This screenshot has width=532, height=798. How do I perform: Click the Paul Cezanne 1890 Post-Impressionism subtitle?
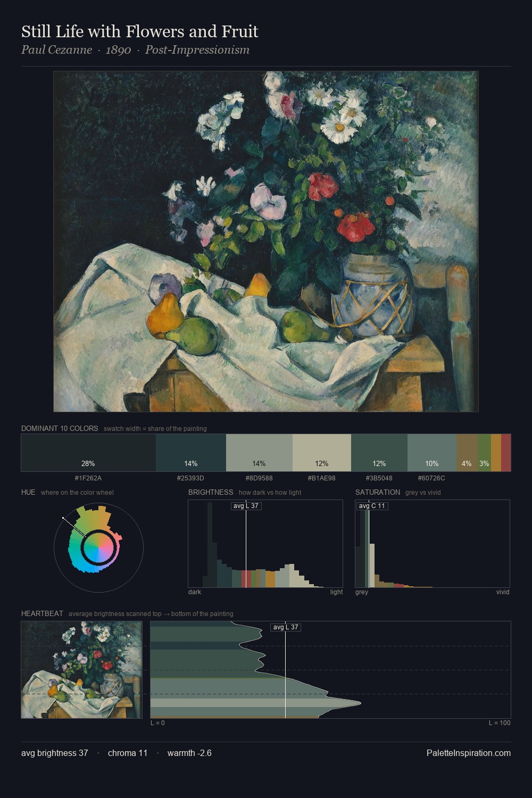(x=135, y=50)
